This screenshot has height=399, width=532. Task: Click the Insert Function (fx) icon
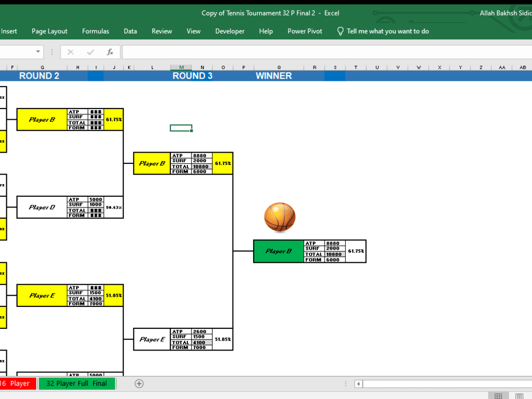click(110, 52)
